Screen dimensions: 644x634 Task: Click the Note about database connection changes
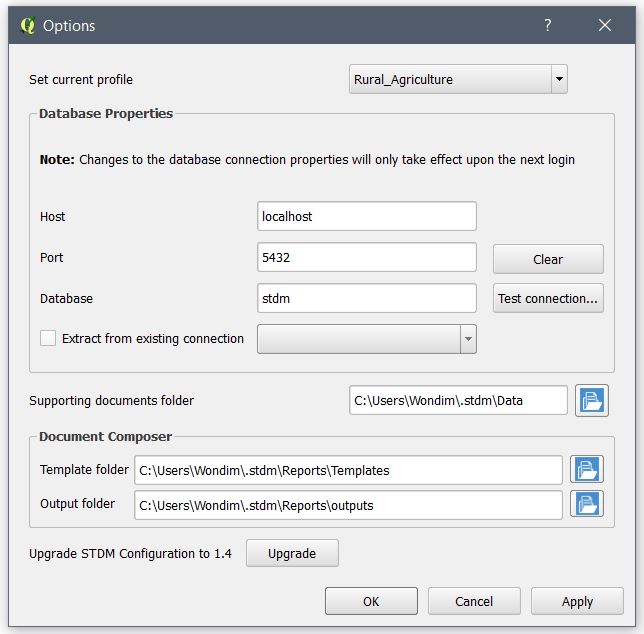(307, 159)
